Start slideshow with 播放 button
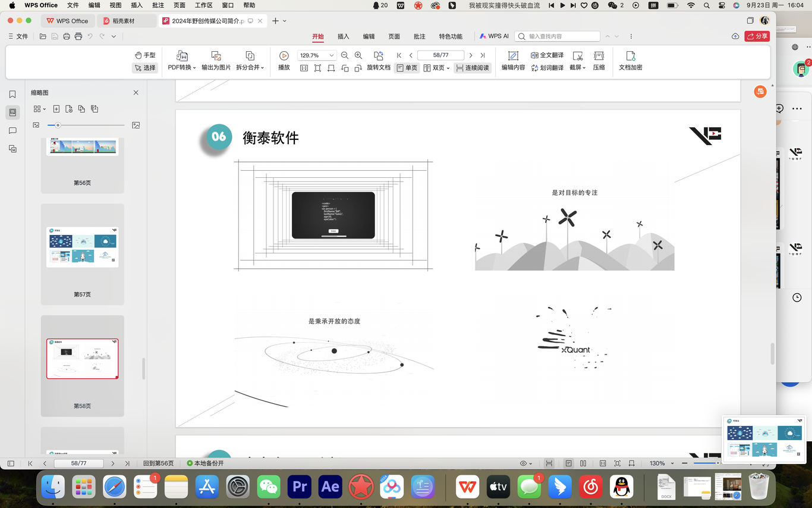Viewport: 812px width, 508px height. (x=284, y=61)
